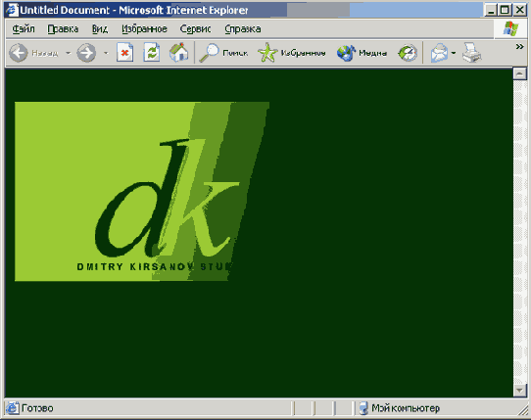Open the Сервис menu
Screen dimensions: 531x420
pos(195,29)
